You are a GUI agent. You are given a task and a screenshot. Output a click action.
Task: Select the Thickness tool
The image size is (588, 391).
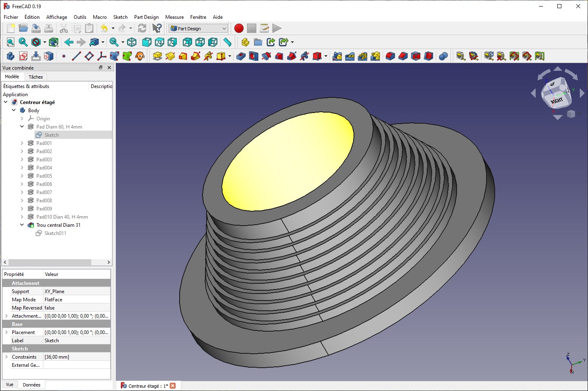[428, 56]
